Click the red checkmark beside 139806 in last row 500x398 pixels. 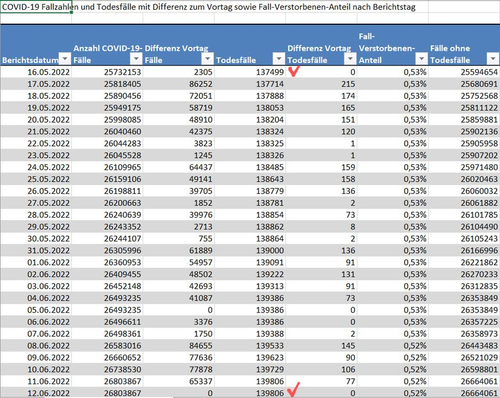pyautogui.click(x=294, y=389)
